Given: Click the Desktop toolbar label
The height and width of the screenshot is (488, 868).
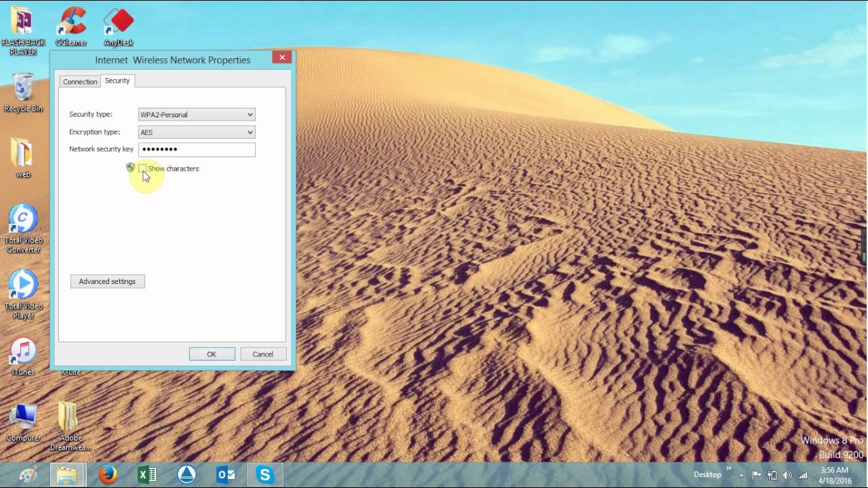Looking at the screenshot, I should point(707,474).
